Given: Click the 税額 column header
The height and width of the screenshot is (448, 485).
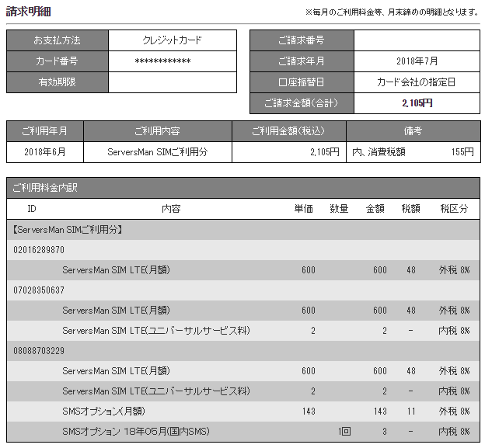Looking at the screenshot, I should tap(410, 209).
